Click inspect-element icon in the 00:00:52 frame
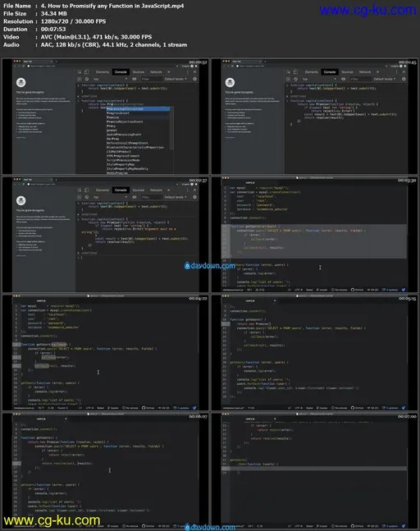The width and height of the screenshot is (420, 531). (x=80, y=71)
